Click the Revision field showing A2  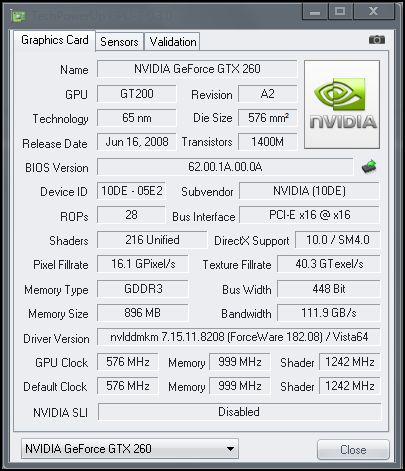[267, 94]
